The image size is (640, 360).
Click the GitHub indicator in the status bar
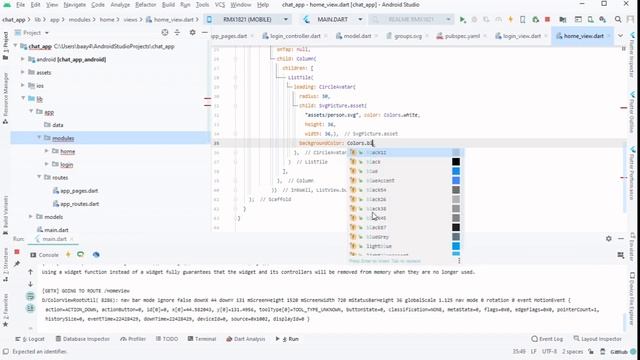pos(619,351)
